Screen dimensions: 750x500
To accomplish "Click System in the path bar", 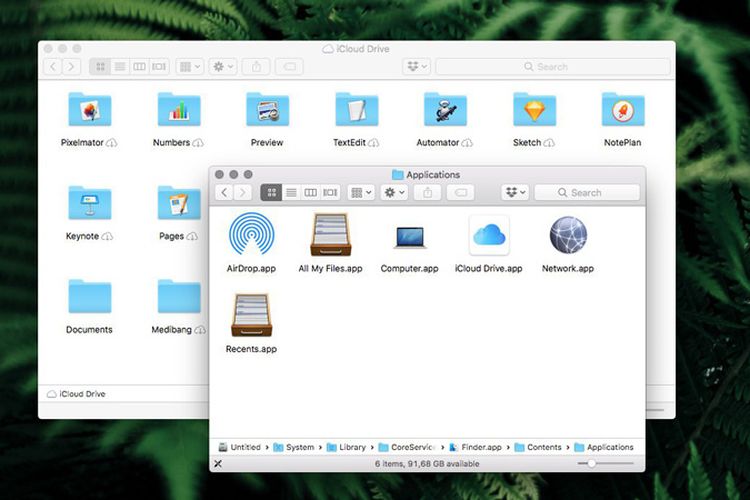I will point(294,447).
